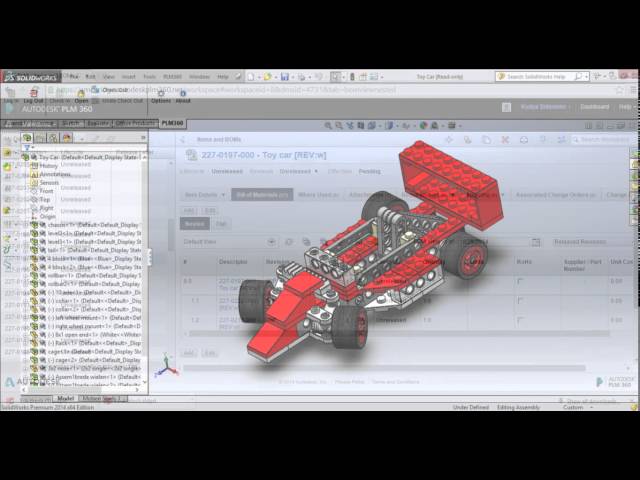640x480 pixels.
Task: Click the Apply Scene icon
Action: click(x=435, y=125)
